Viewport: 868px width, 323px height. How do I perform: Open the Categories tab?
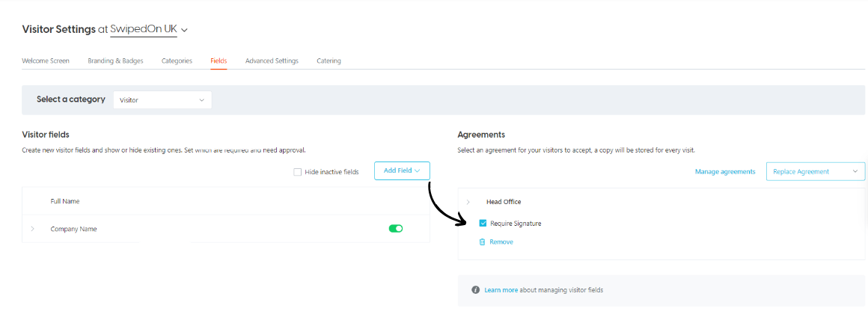pyautogui.click(x=177, y=61)
